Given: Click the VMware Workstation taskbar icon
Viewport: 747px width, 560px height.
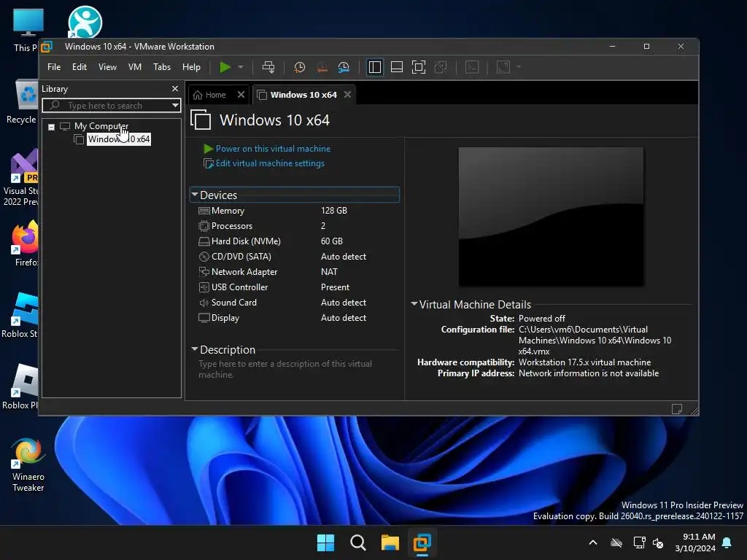Looking at the screenshot, I should [422, 542].
